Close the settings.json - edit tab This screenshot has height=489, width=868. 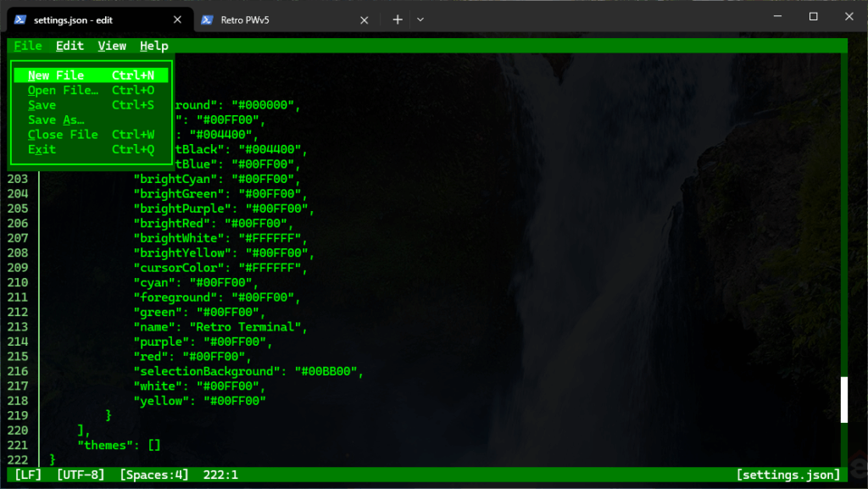point(177,19)
